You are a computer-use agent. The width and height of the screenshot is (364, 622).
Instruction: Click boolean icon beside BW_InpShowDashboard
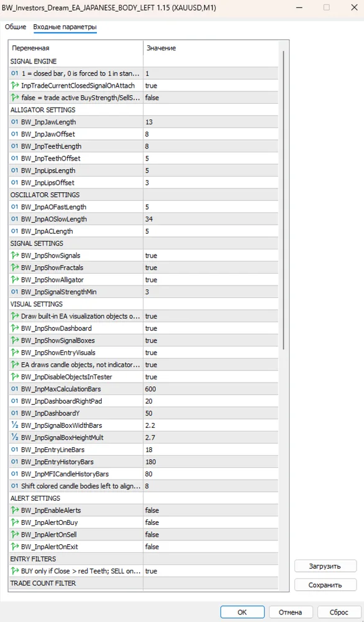[15, 328]
